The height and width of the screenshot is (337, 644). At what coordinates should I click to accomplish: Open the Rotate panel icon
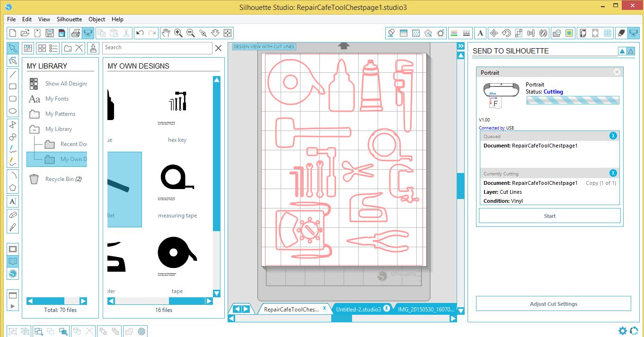click(x=506, y=33)
